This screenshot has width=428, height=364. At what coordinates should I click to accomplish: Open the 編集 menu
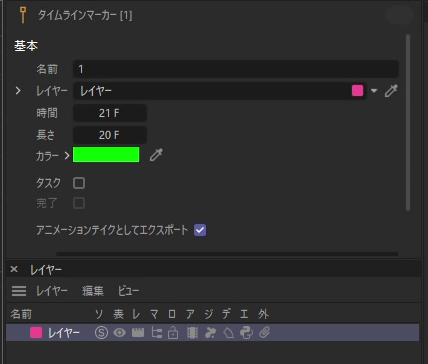(93, 291)
